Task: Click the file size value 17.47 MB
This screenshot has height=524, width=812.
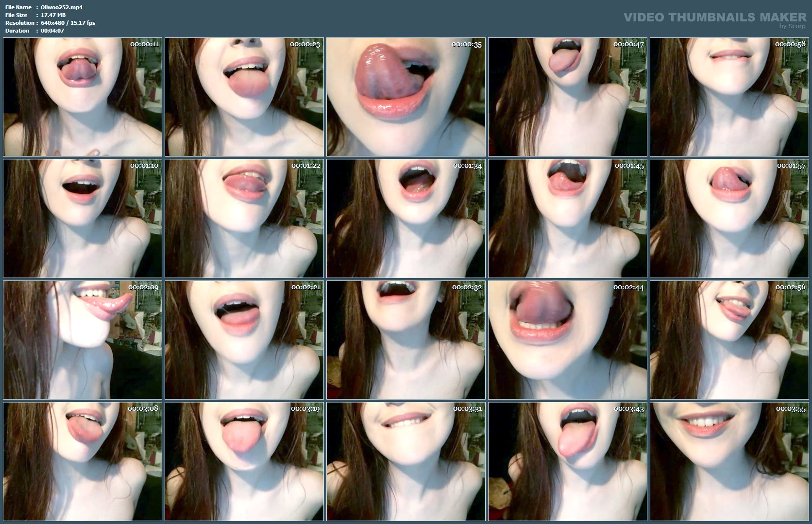Action: [x=53, y=15]
